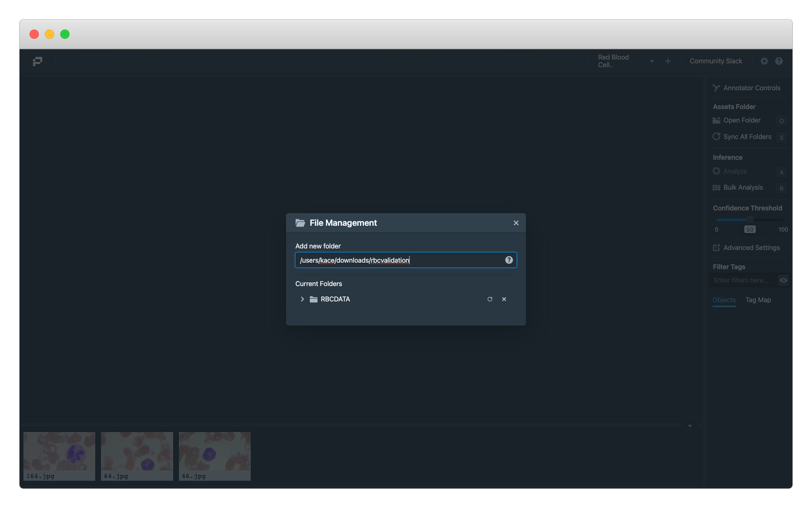Click the help question mark in the top bar
Screen dimensions: 812x508
pos(779,61)
